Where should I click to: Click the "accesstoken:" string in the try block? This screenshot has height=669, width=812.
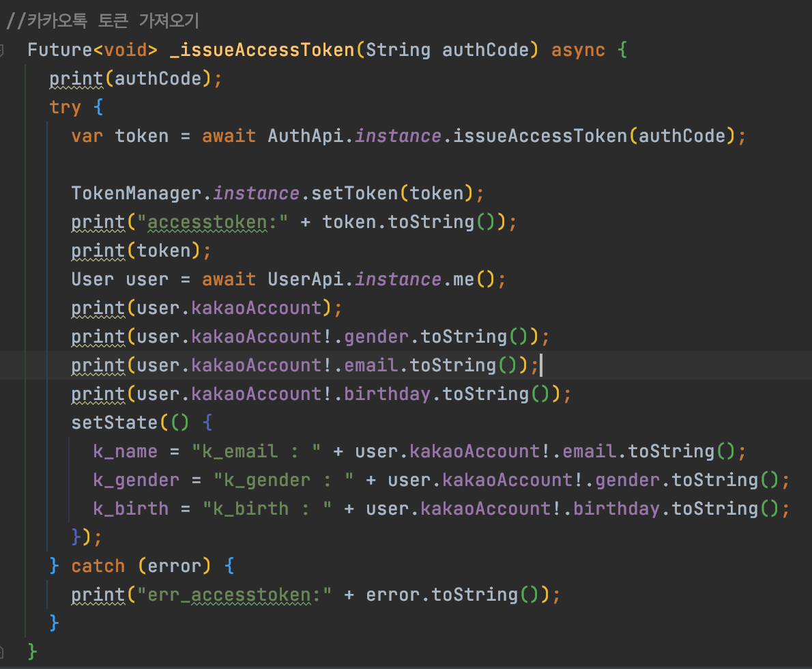pos(212,222)
